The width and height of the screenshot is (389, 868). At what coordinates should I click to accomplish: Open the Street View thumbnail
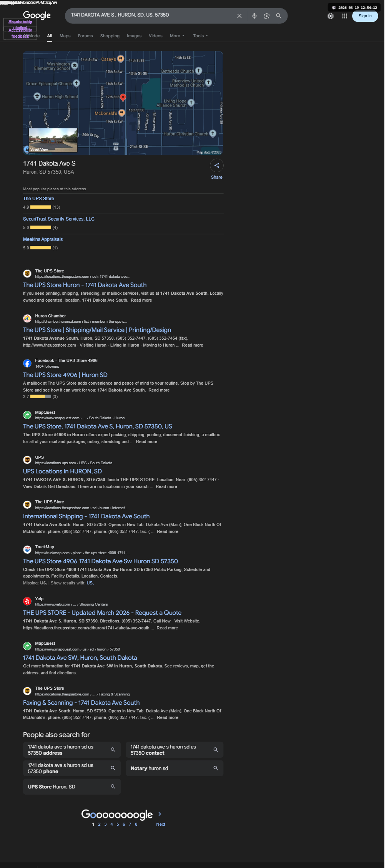coord(53,140)
